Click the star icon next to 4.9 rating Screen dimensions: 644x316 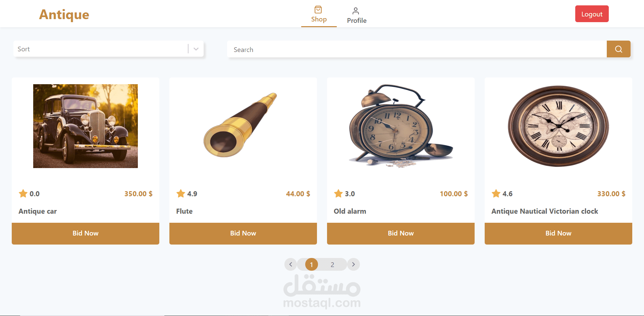click(x=181, y=194)
